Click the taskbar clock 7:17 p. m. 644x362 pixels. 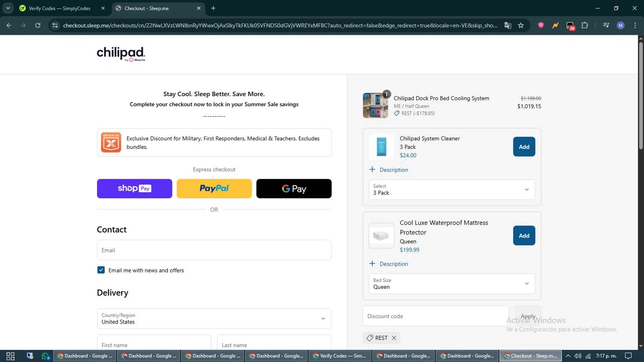tap(606, 356)
